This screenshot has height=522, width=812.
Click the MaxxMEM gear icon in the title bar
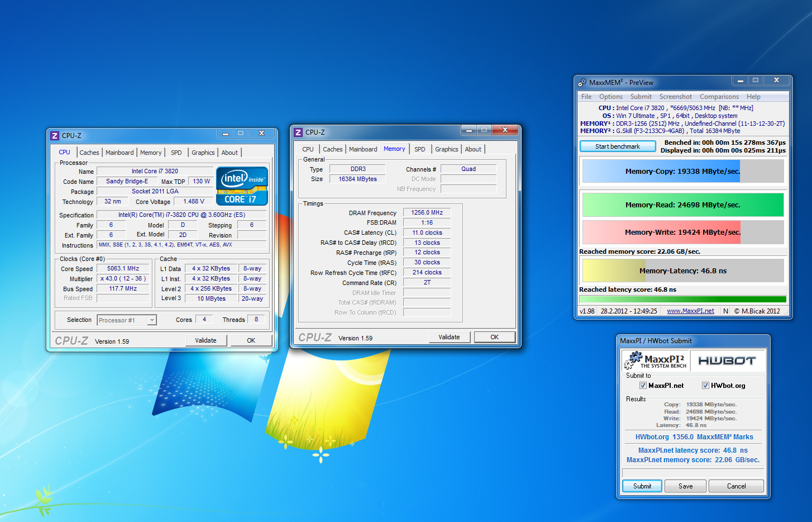[582, 83]
